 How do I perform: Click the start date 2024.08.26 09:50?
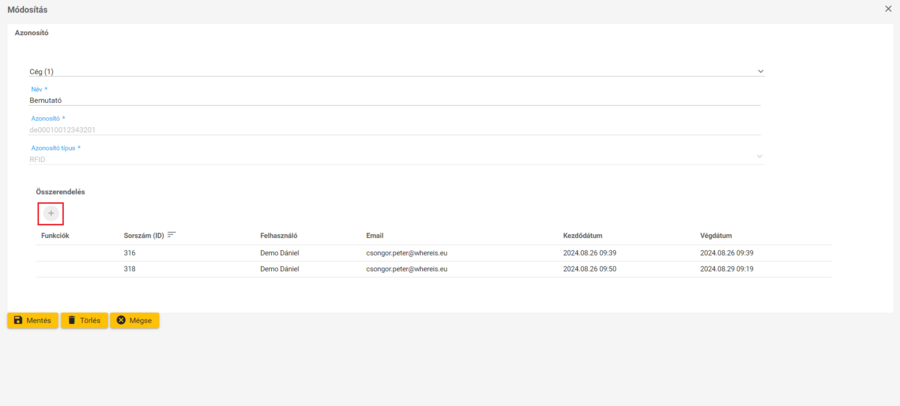pyautogui.click(x=589, y=269)
